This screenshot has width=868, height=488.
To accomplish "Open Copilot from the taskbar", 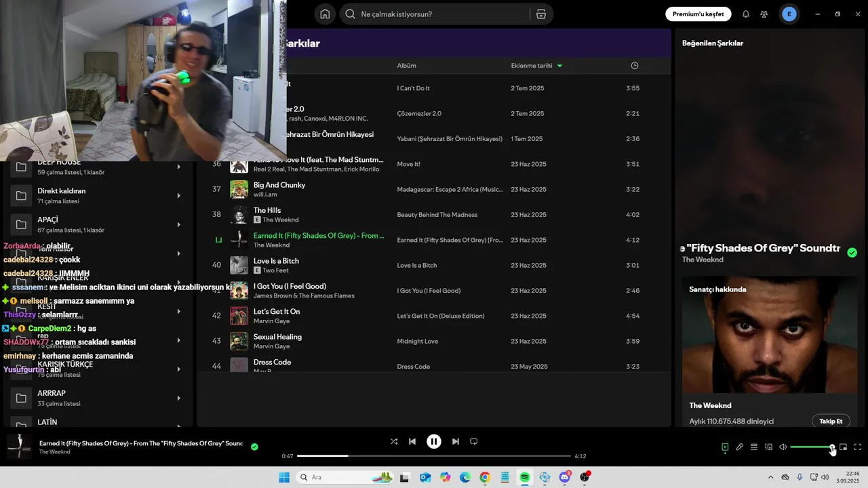I will click(445, 477).
